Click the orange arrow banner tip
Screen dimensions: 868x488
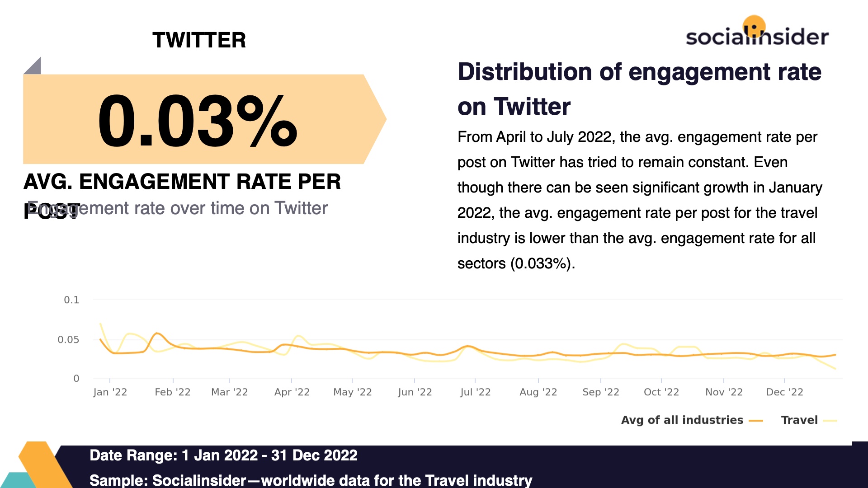tap(375, 119)
